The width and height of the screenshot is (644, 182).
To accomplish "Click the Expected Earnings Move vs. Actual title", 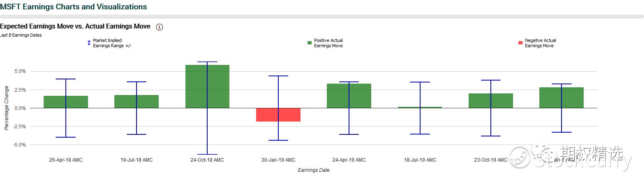I will pyautogui.click(x=75, y=26).
